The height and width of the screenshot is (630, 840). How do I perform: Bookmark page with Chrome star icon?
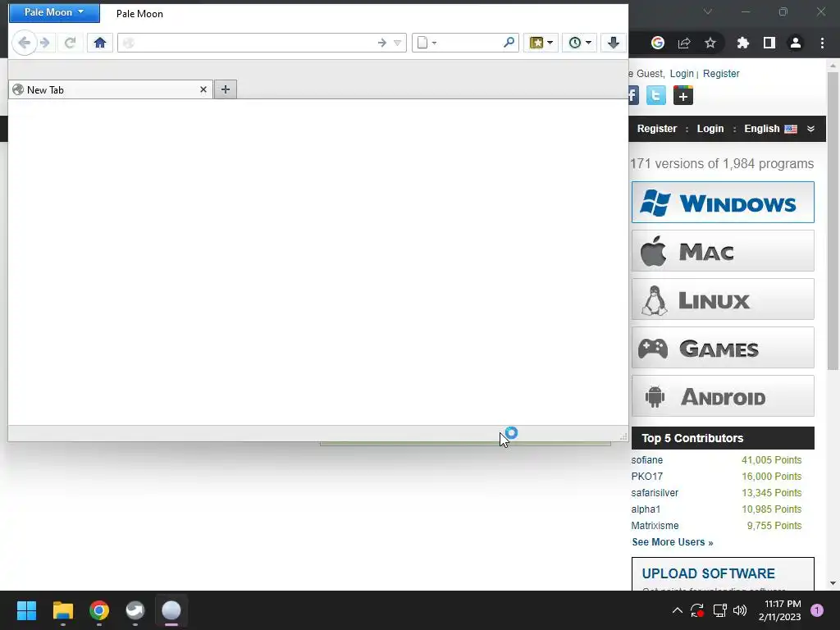710,43
